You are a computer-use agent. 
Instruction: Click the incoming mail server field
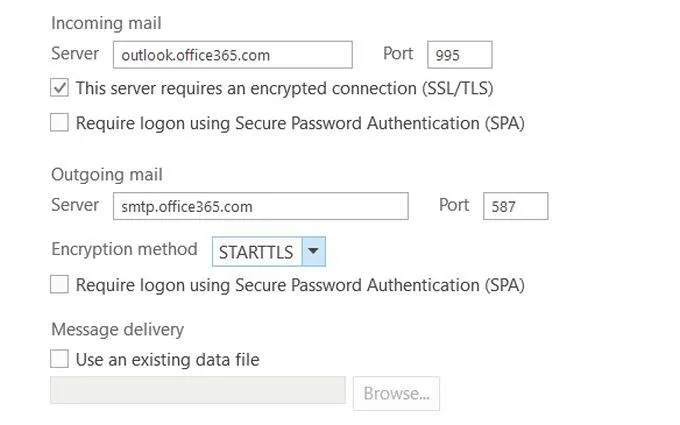pos(232,55)
